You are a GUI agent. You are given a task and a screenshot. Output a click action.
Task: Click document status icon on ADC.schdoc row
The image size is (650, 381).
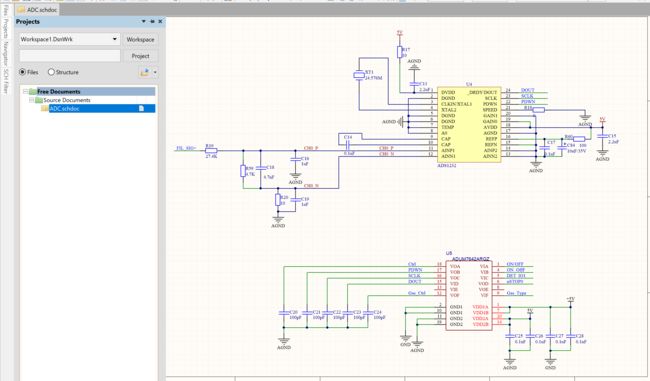141,109
